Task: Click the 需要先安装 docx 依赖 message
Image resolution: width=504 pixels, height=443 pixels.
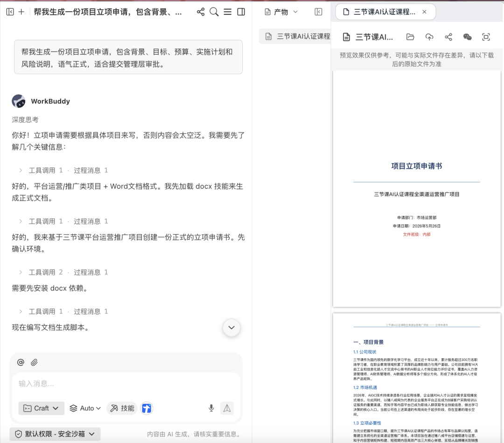Action: tap(50, 288)
